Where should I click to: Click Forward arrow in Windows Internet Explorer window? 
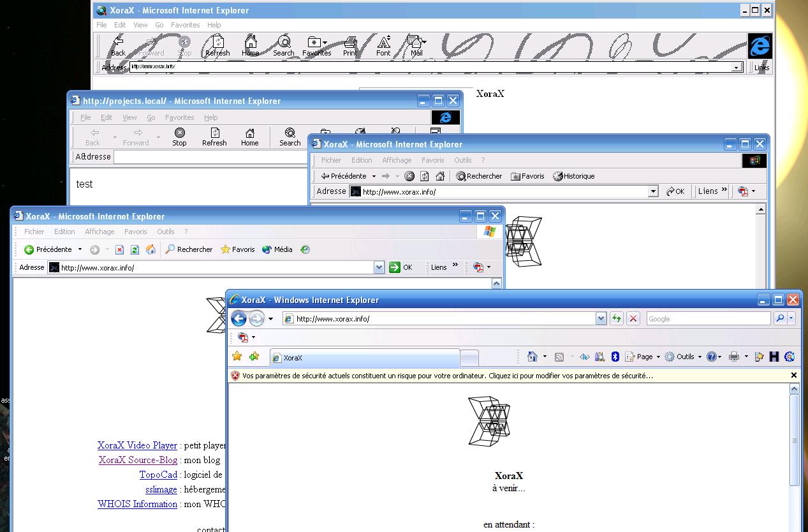(256, 318)
